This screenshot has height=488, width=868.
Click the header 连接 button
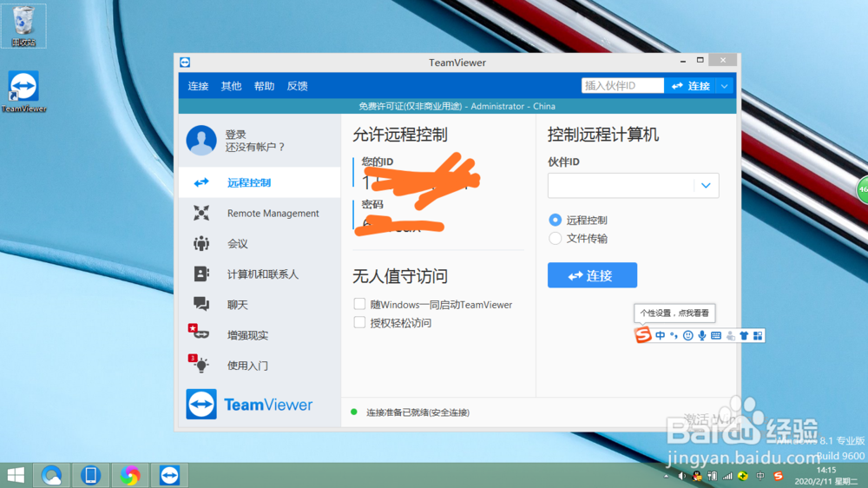point(690,86)
